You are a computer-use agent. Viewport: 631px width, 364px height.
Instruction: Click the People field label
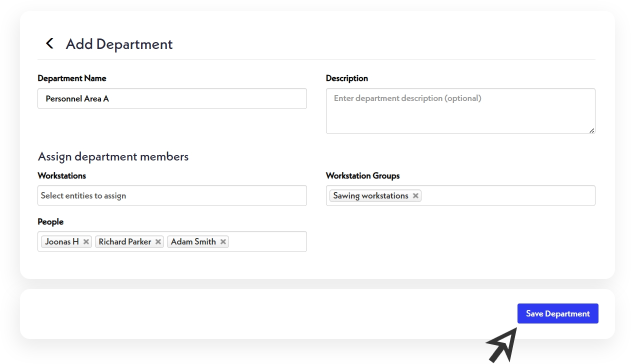[50, 221]
